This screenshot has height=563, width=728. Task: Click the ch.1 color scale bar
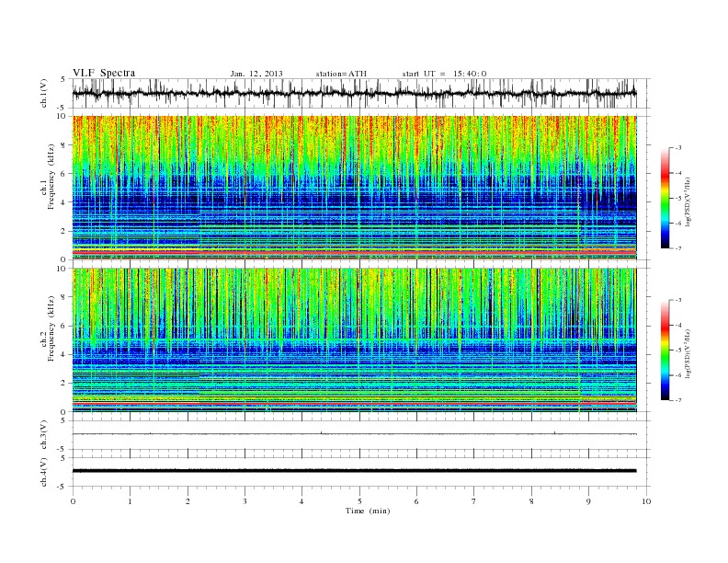(665, 198)
